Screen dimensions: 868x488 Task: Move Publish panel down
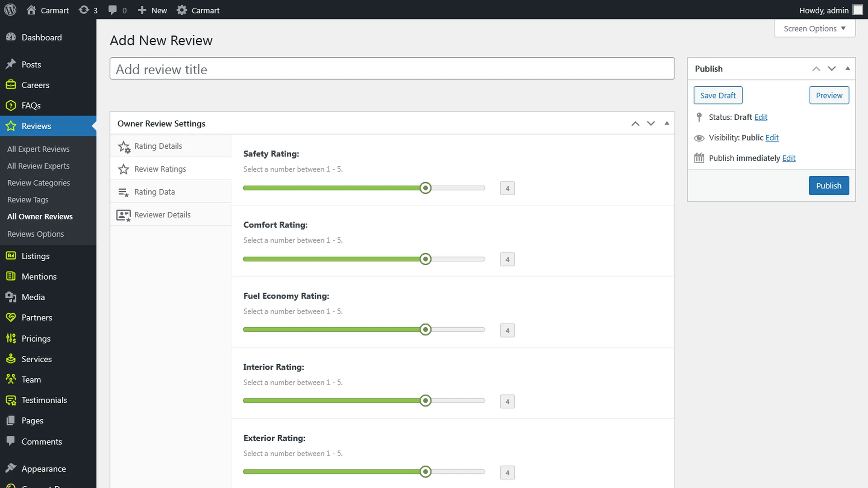coord(832,69)
